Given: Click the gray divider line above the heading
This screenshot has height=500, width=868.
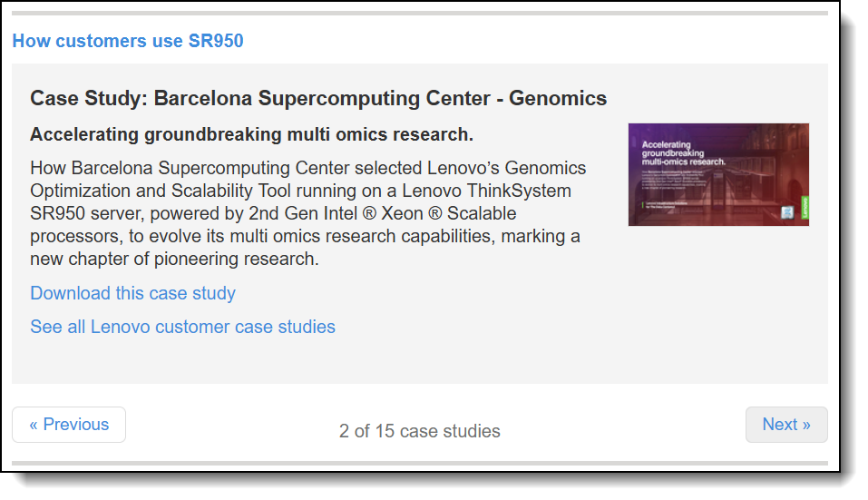Looking at the screenshot, I should click(x=419, y=13).
